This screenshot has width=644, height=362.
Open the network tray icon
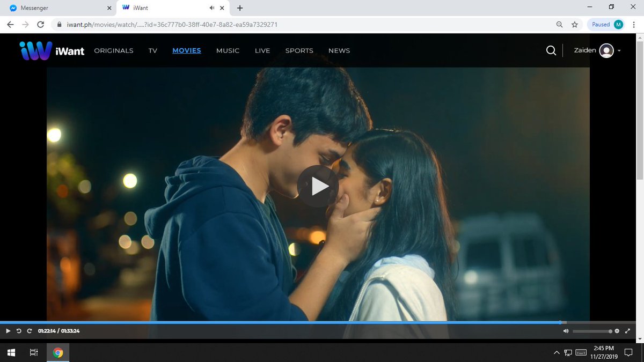[568, 352]
